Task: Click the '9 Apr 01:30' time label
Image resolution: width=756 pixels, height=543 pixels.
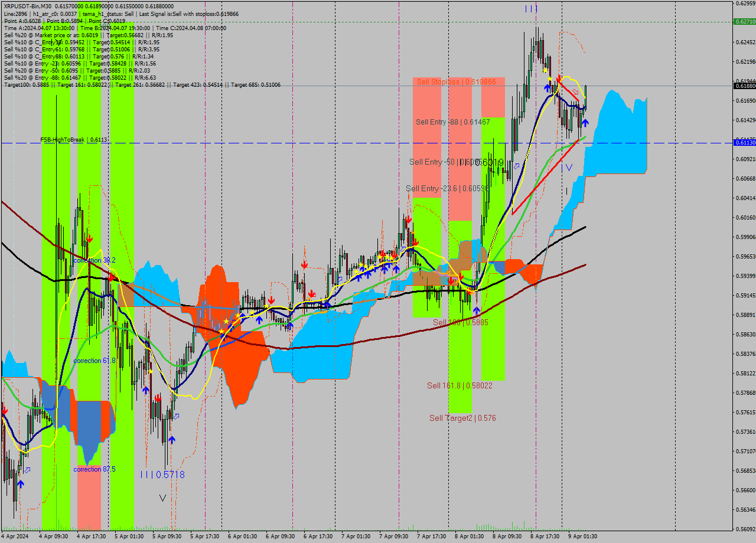Action: [582, 537]
